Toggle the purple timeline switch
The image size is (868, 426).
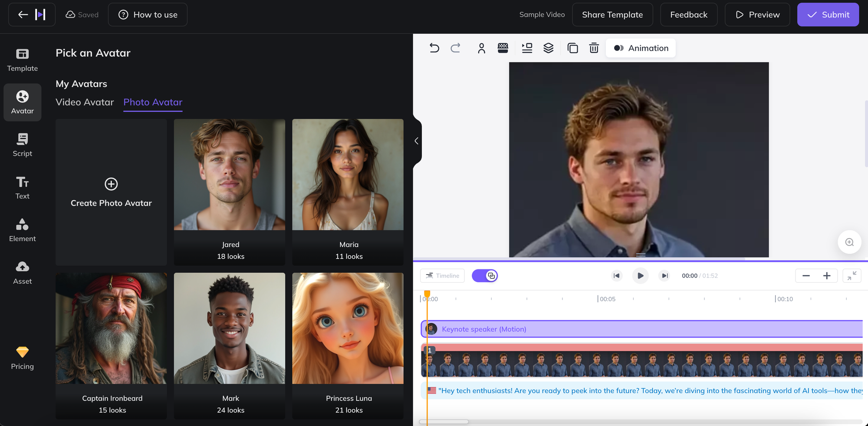(485, 276)
